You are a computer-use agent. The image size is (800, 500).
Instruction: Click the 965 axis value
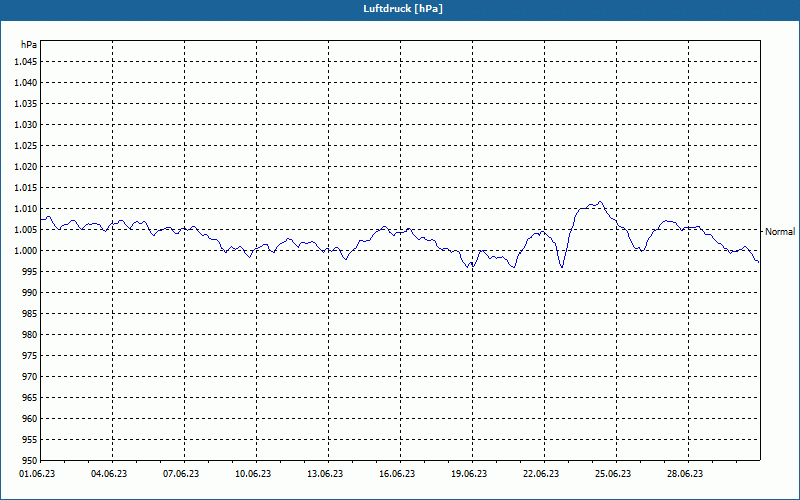(30, 397)
